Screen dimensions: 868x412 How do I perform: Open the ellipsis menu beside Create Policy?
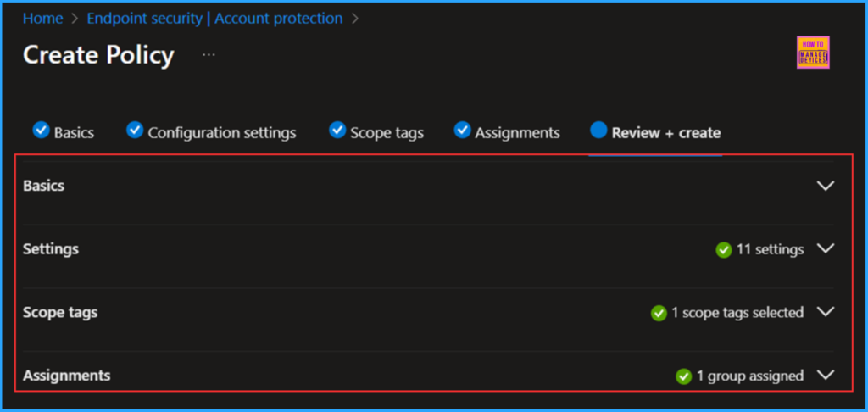coord(209,55)
